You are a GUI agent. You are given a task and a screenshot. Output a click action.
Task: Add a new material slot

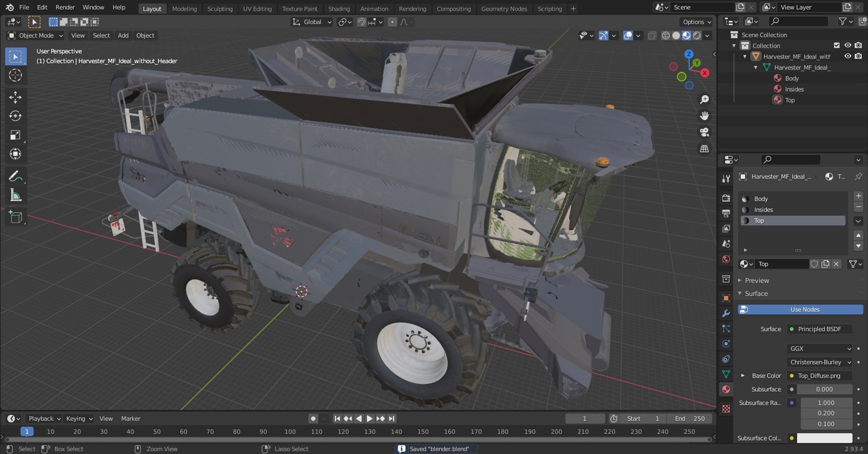point(858,196)
